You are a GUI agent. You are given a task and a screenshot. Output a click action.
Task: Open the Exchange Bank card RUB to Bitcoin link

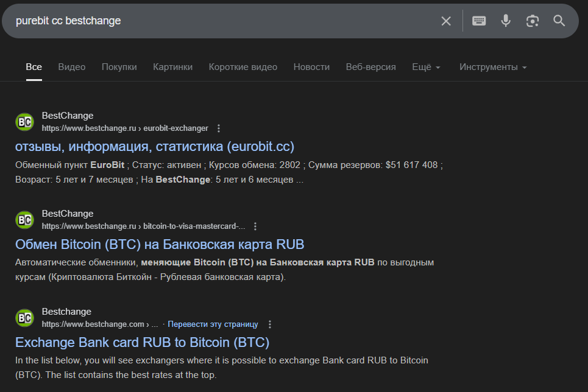[x=143, y=343]
